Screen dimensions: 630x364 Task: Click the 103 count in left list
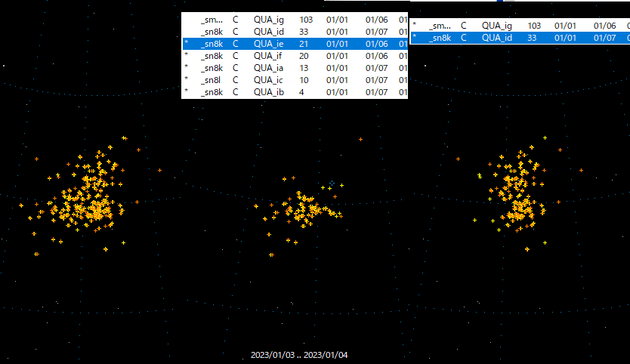pos(306,17)
